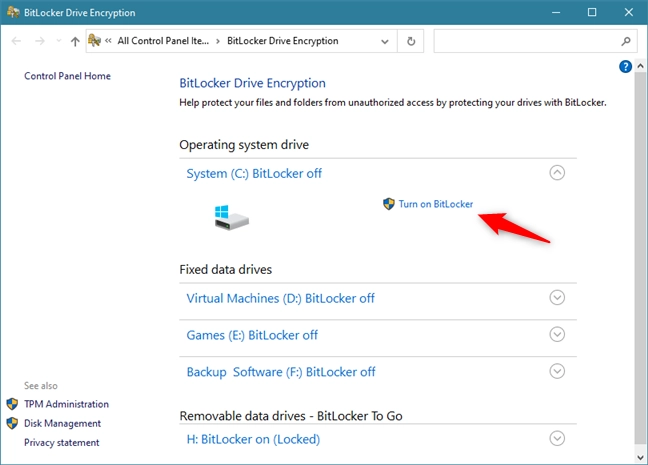Click the Turn on BitLocker link
648x465 pixels.
[x=436, y=204]
